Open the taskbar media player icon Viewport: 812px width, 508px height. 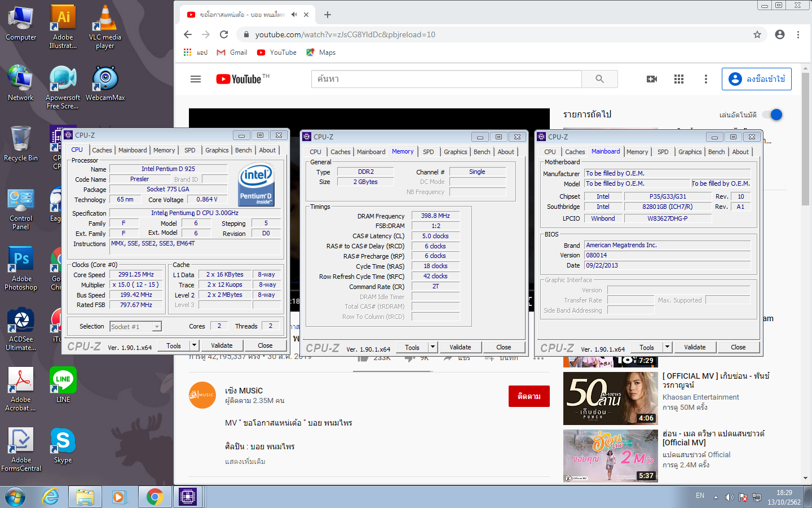click(x=118, y=497)
